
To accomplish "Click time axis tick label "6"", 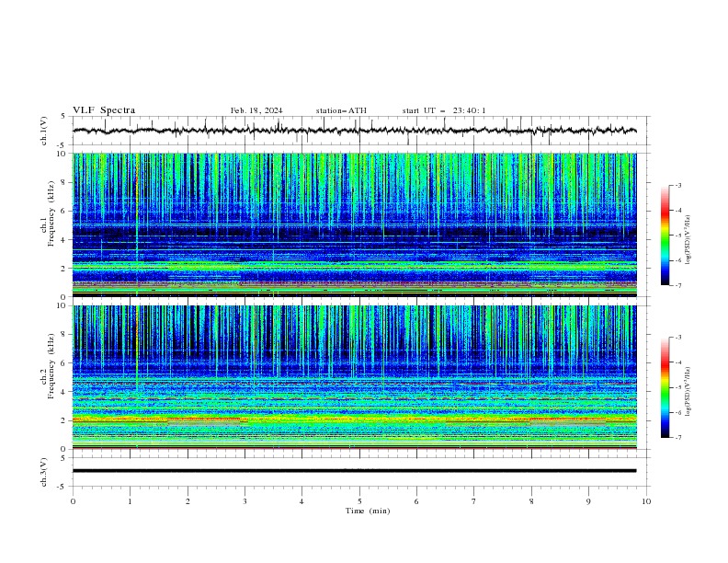I will (x=417, y=501).
